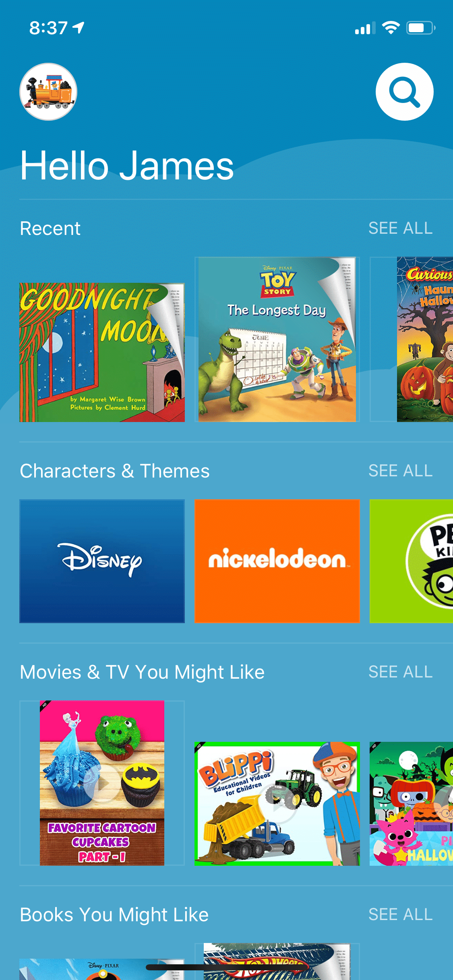The height and width of the screenshot is (980, 453).
Task: Play Favorite Cartoon Cupcakes Part 1 video
Action: [102, 783]
